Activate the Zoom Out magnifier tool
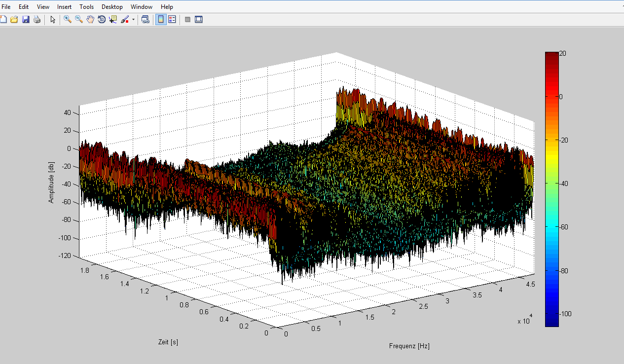This screenshot has height=364, width=624. (79, 20)
